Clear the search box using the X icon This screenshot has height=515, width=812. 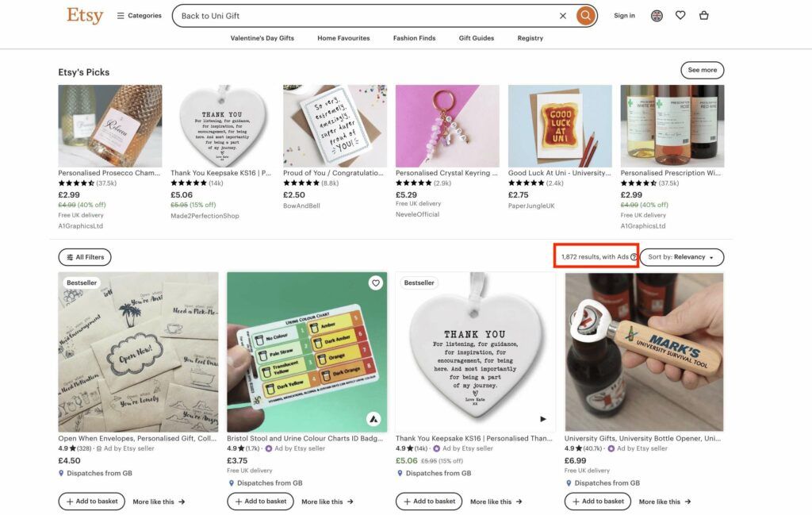(563, 15)
